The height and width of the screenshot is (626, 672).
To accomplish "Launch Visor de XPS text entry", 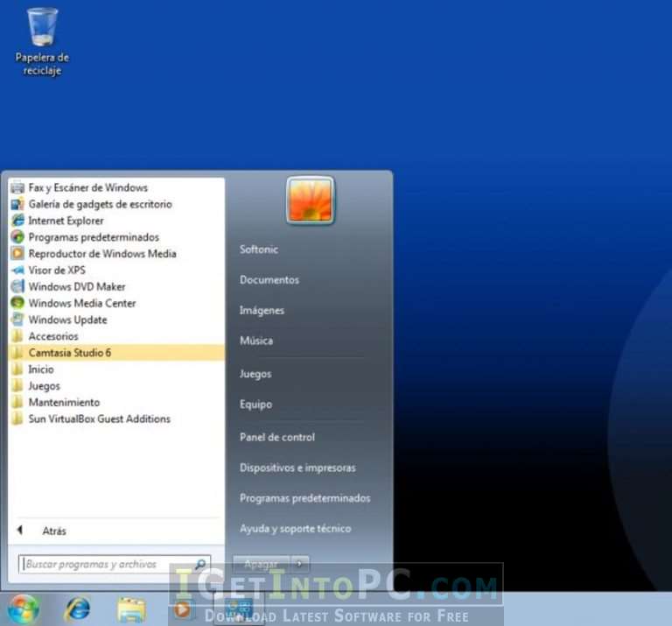I will [x=57, y=271].
